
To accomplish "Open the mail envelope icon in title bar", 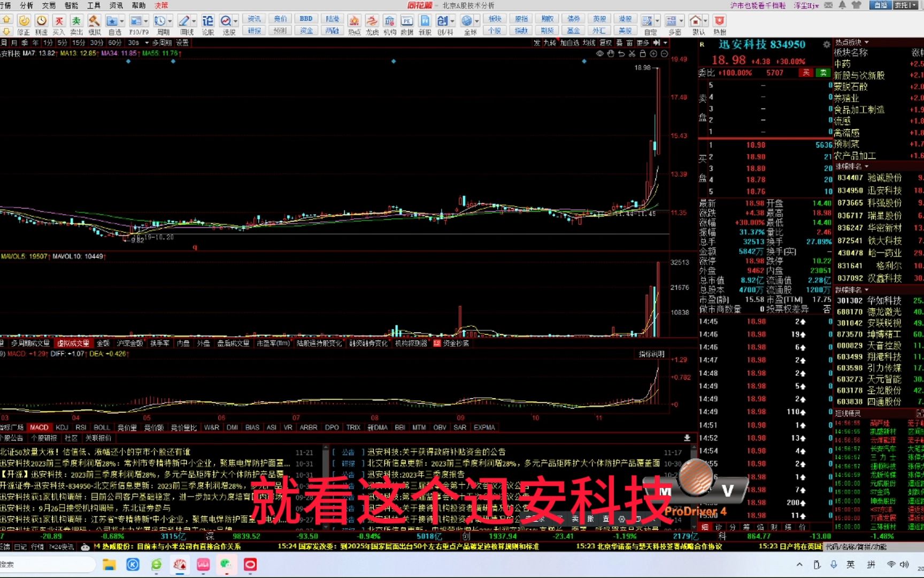I will tap(828, 5).
